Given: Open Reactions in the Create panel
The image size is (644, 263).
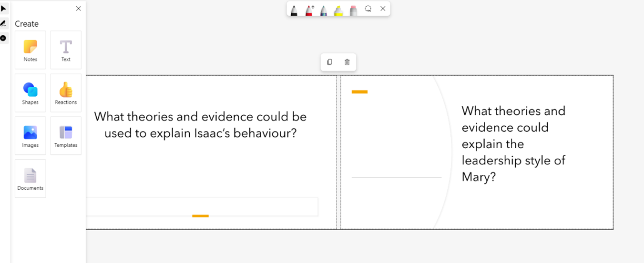Looking at the screenshot, I should coord(66,93).
